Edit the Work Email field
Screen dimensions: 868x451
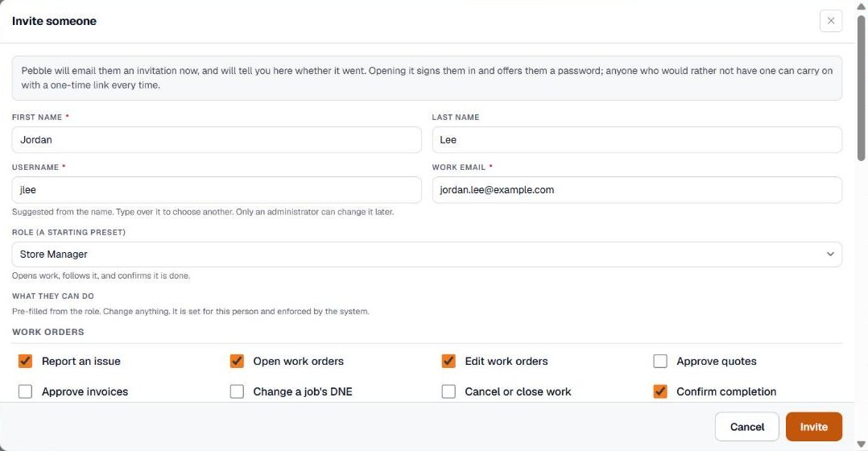pyautogui.click(x=637, y=190)
